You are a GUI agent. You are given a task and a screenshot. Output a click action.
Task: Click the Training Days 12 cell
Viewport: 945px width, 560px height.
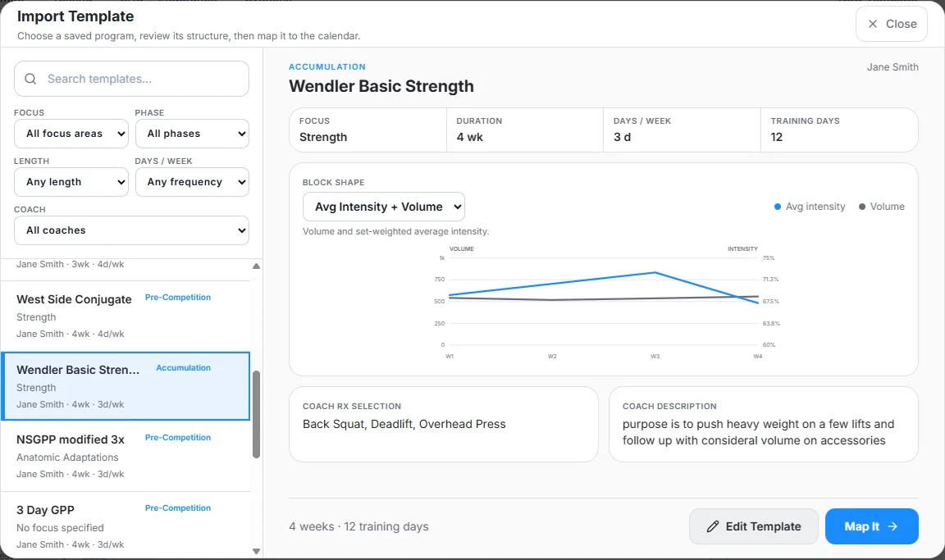click(839, 130)
